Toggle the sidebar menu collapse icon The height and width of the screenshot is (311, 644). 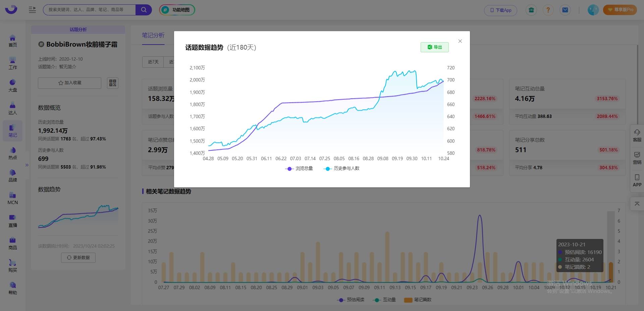click(32, 10)
